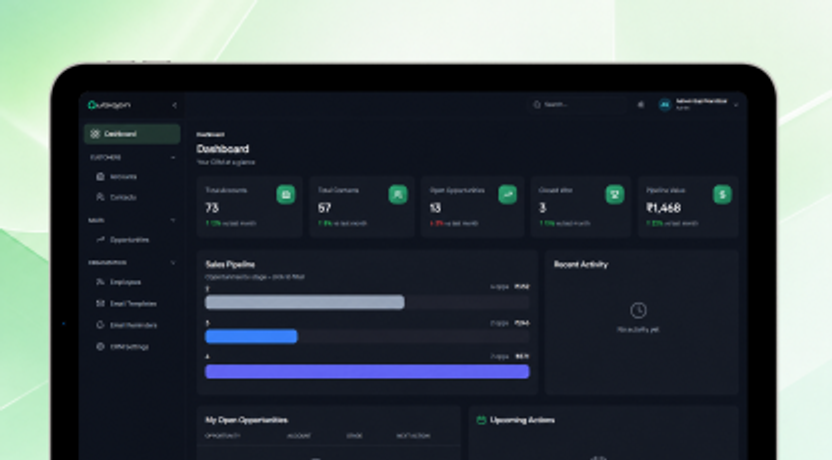Screen dimensions: 832x460
Task: Click the Closed Won trophy icon
Action: click(x=614, y=194)
